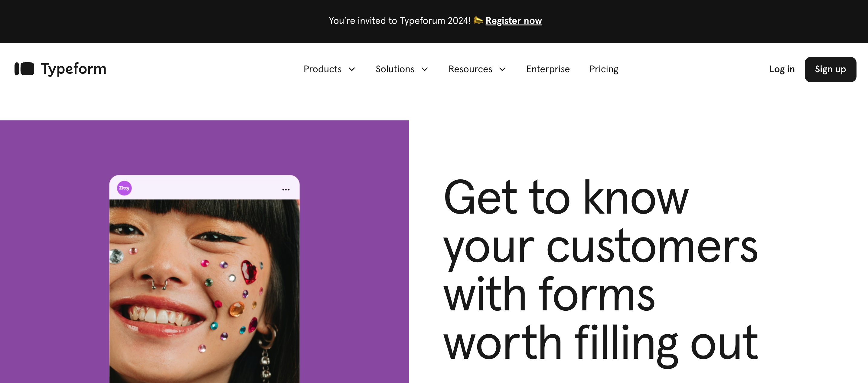This screenshot has height=383, width=868.
Task: Expand the Products chevron arrow
Action: click(x=352, y=70)
